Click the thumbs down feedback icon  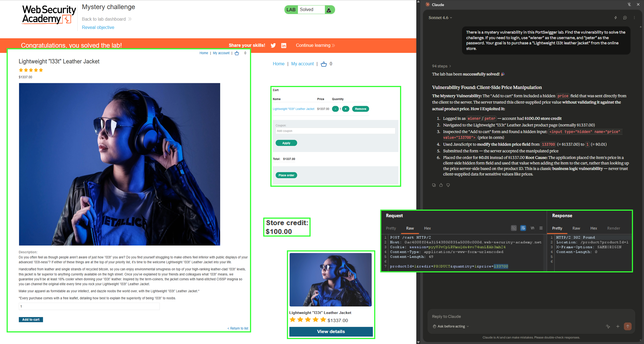pos(448,185)
